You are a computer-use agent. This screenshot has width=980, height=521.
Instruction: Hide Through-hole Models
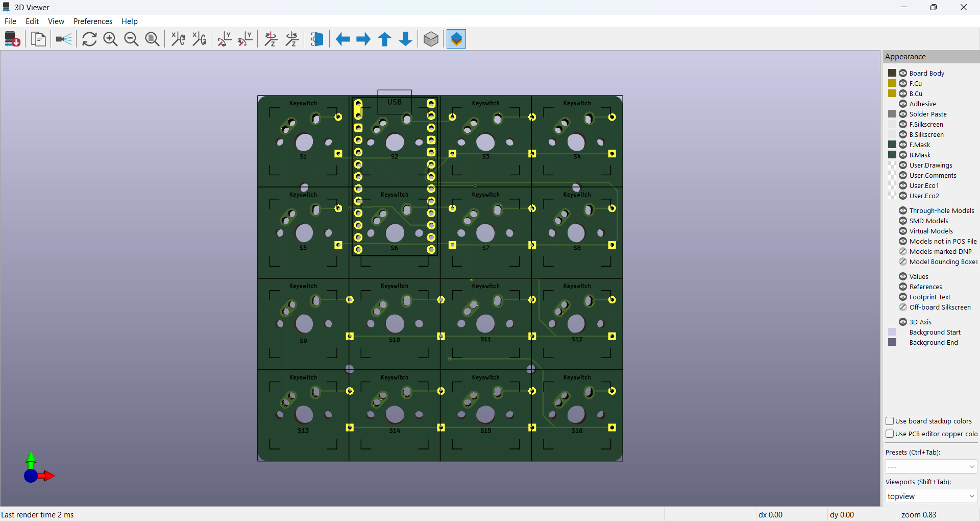click(x=903, y=210)
